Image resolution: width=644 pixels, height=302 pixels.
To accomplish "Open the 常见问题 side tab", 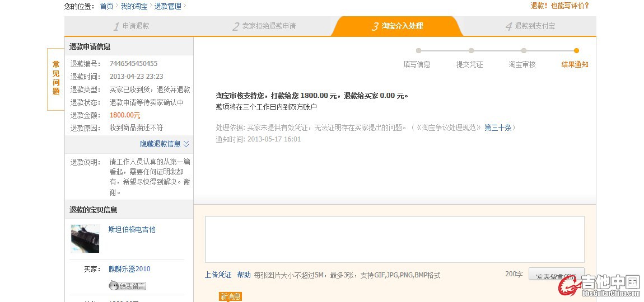I will 56,78.
